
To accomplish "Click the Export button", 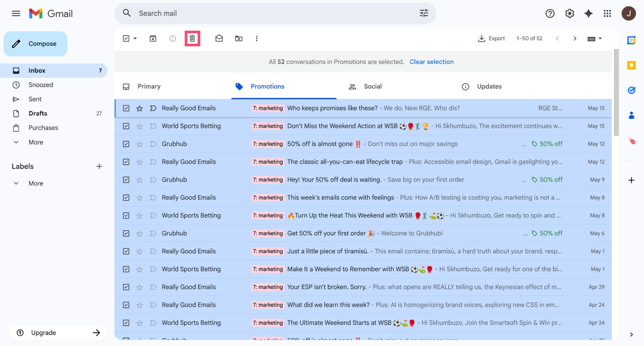I will pos(491,38).
